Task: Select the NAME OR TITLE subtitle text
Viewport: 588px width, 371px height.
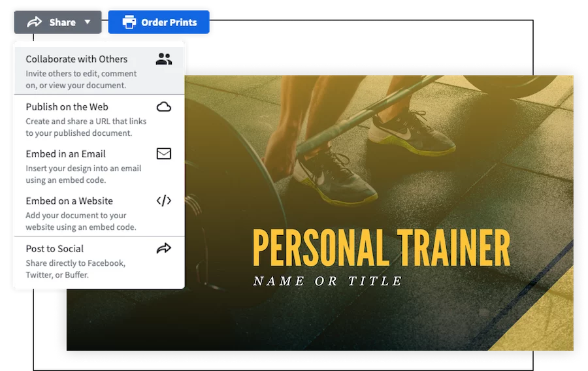Action: pos(328,281)
